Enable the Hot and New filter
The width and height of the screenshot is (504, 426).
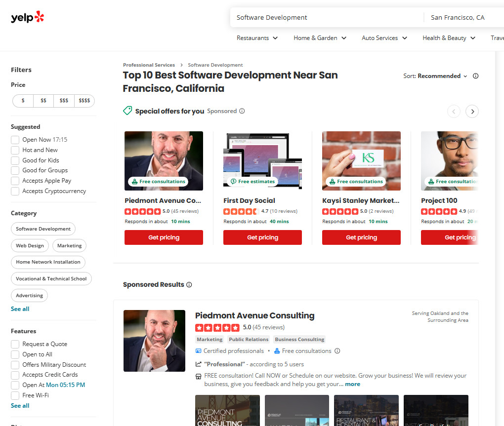[15, 150]
